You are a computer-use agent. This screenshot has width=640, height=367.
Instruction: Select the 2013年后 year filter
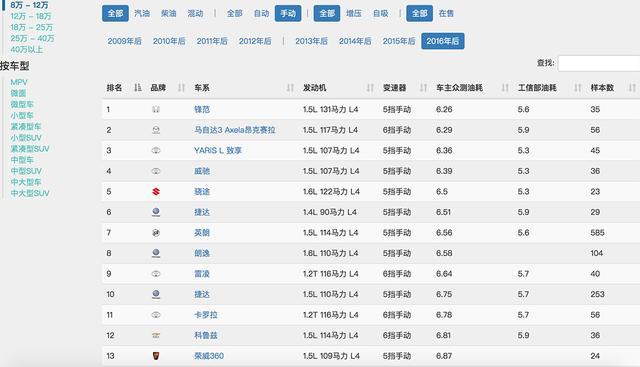(x=311, y=41)
